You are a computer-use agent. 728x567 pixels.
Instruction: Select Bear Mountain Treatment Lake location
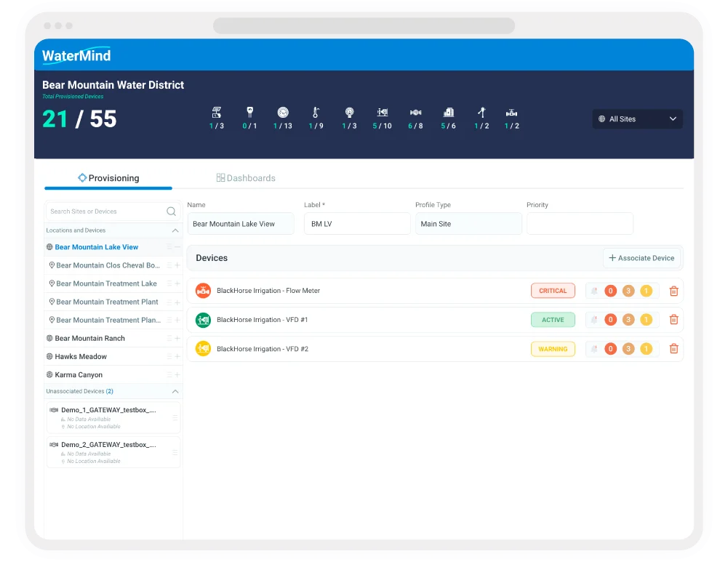click(106, 283)
